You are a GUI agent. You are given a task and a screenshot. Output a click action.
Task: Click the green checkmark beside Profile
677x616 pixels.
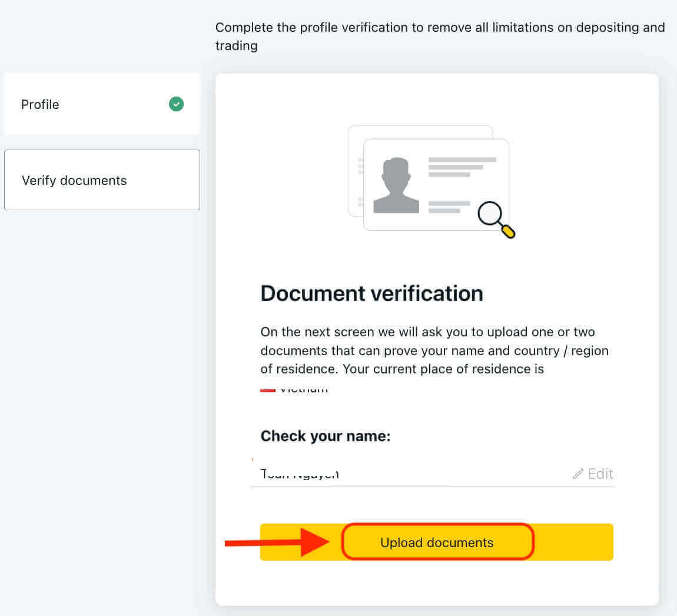coord(176,104)
